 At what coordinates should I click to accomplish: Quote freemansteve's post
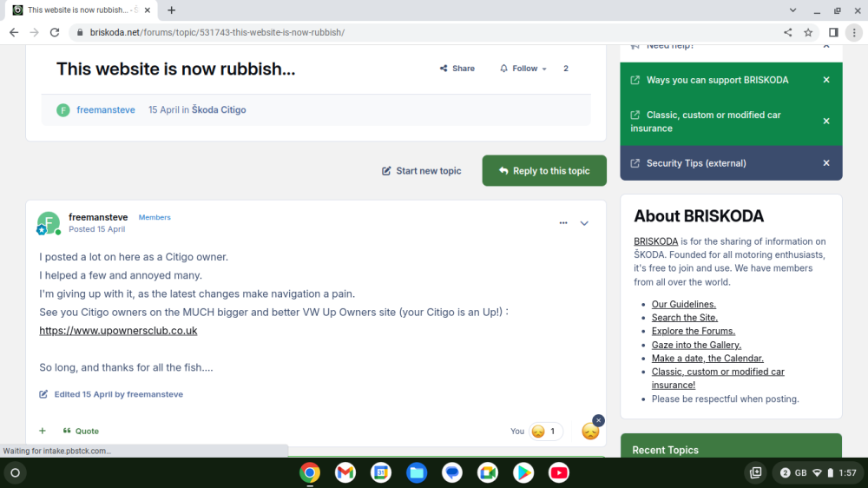[81, 431]
